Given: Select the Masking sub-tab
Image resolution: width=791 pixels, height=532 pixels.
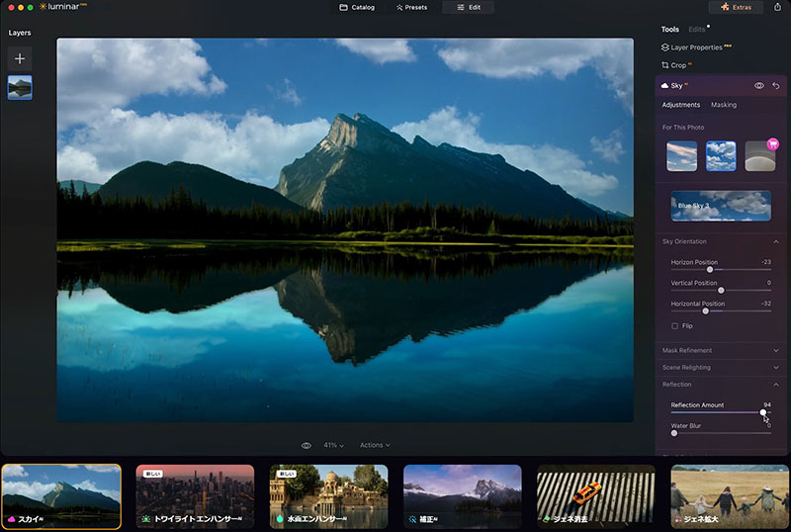Looking at the screenshot, I should [x=724, y=105].
